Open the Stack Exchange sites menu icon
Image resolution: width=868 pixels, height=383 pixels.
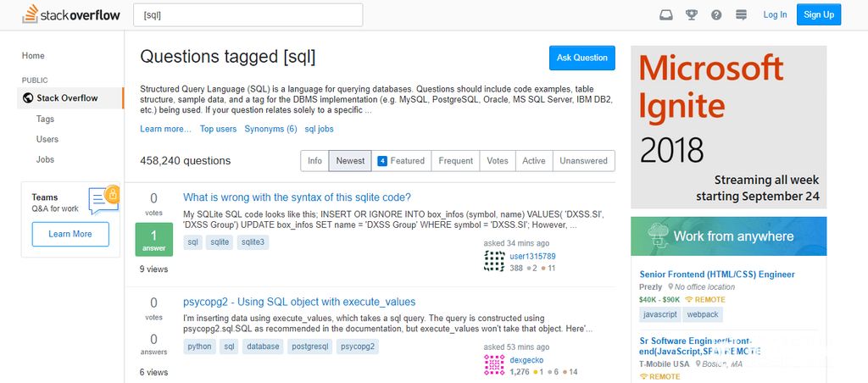(741, 15)
